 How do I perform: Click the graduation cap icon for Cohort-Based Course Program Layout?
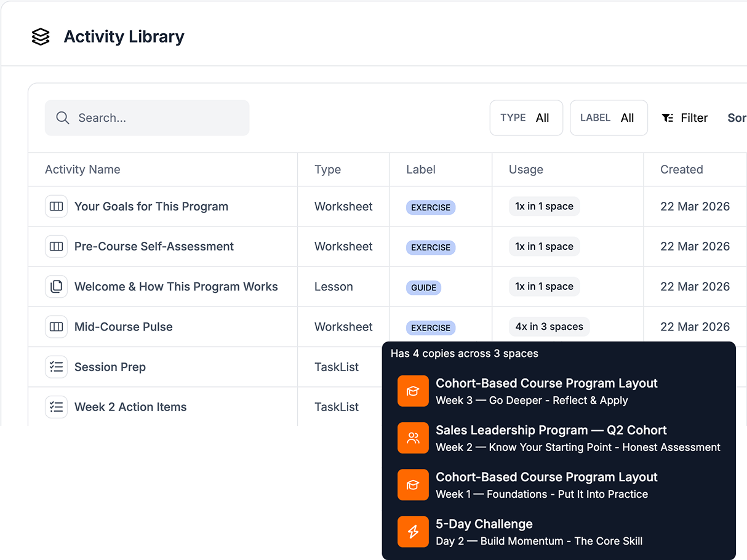point(413,391)
